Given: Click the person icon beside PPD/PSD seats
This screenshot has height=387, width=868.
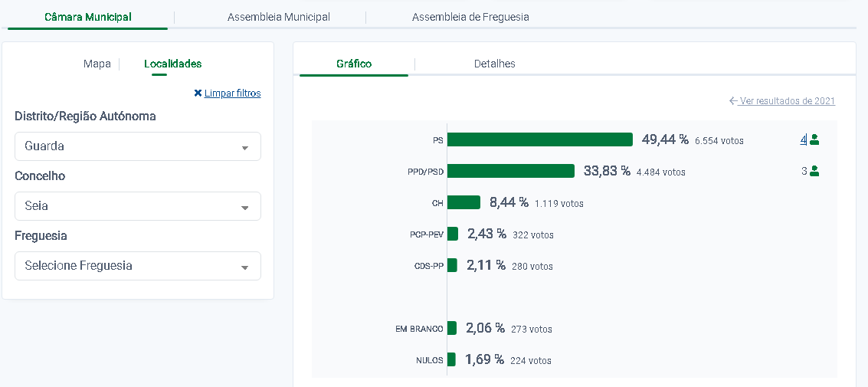Looking at the screenshot, I should tap(814, 171).
